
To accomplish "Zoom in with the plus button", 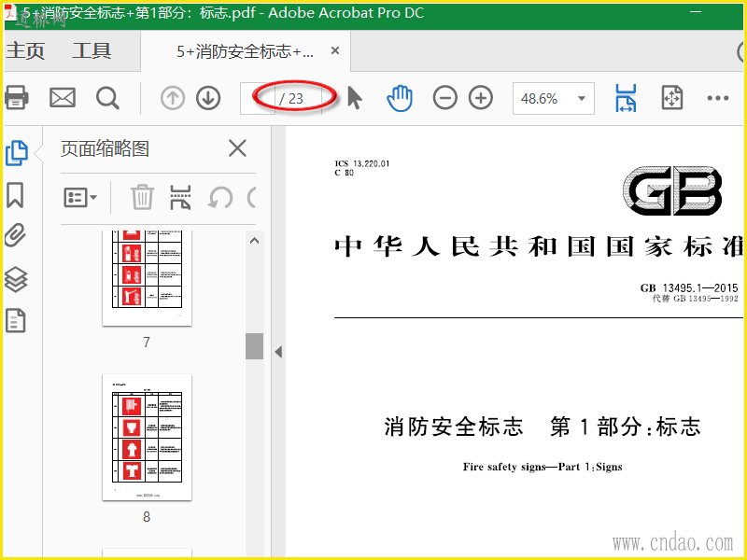I will click(481, 98).
